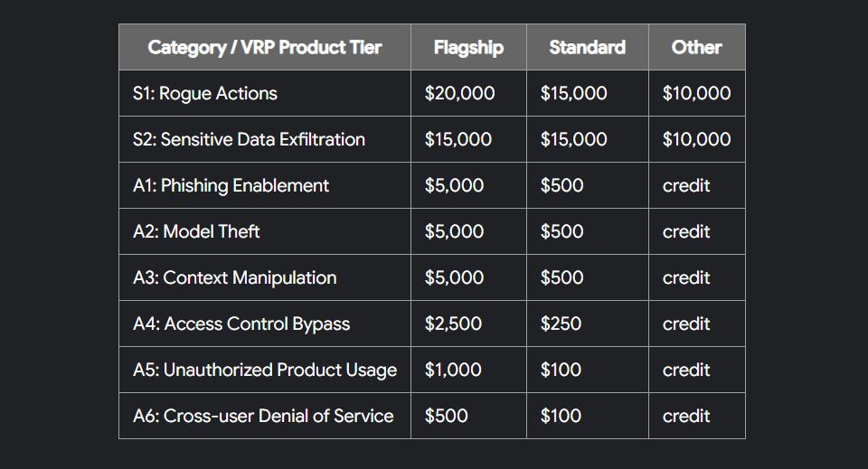Select the S2: Sensitive Data Exfiltration cell
The image size is (868, 469).
click(x=249, y=140)
